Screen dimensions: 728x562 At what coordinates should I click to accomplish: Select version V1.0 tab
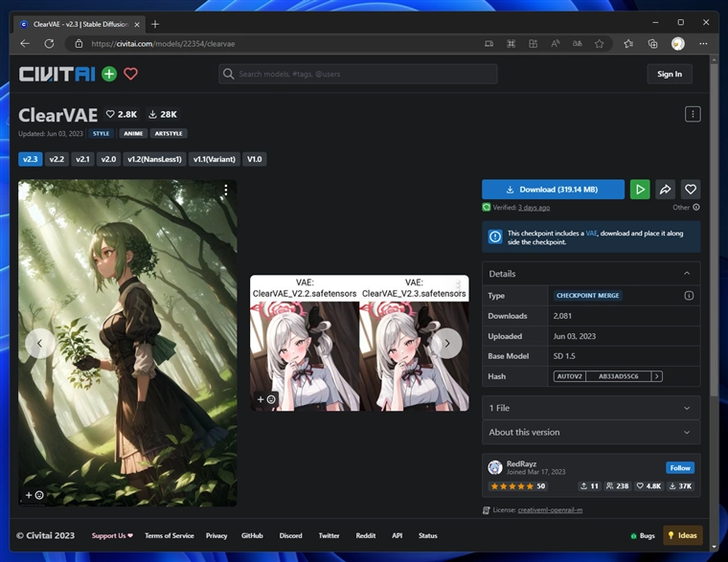point(255,159)
